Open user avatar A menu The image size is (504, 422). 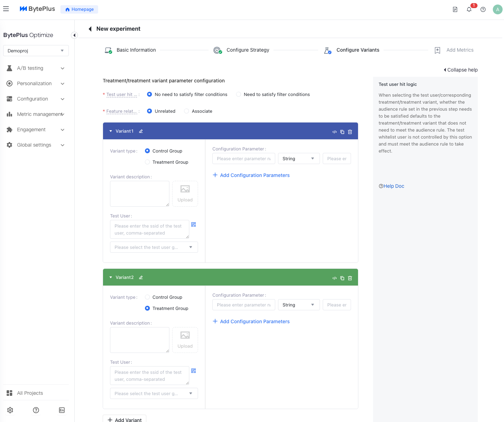[x=498, y=9]
